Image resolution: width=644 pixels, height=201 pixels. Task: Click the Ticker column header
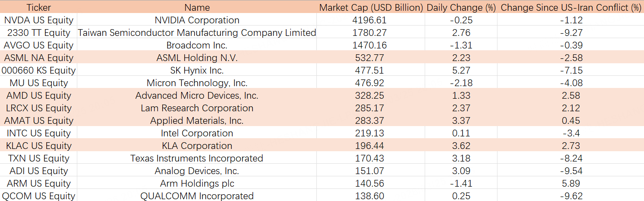point(39,7)
